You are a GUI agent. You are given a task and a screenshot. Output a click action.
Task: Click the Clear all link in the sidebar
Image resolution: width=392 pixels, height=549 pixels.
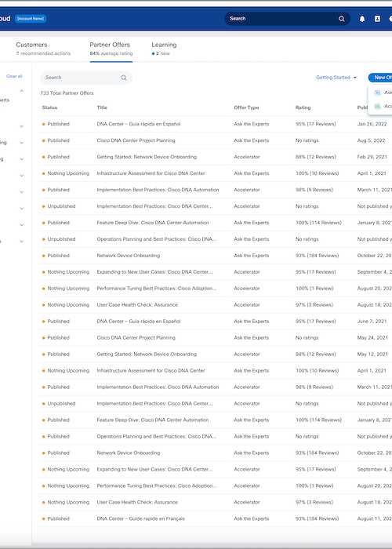click(14, 76)
